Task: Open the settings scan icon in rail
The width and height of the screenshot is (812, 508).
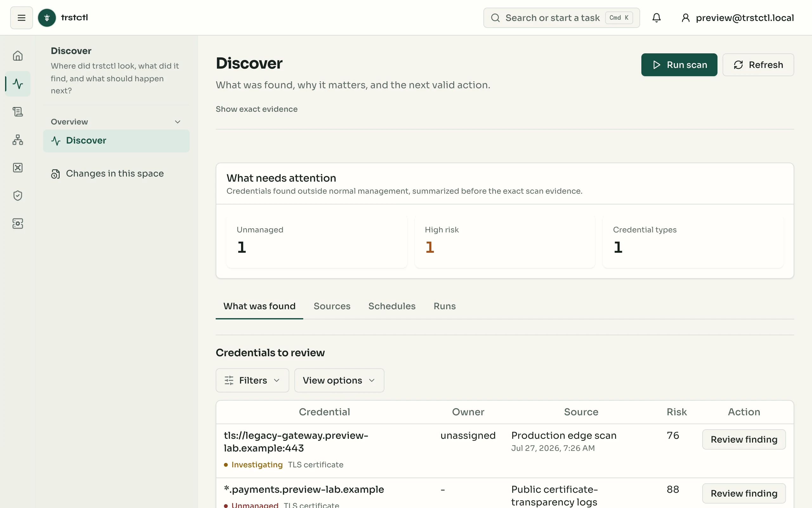Action: coord(18,224)
